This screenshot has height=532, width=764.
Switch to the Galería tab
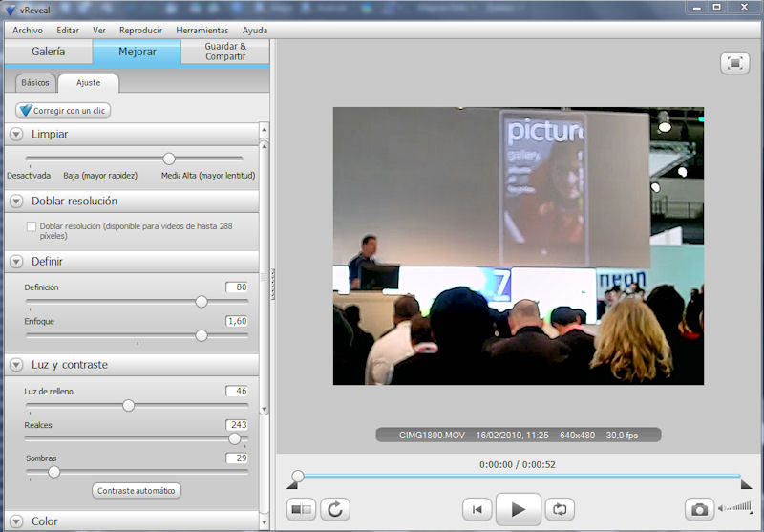(49, 52)
